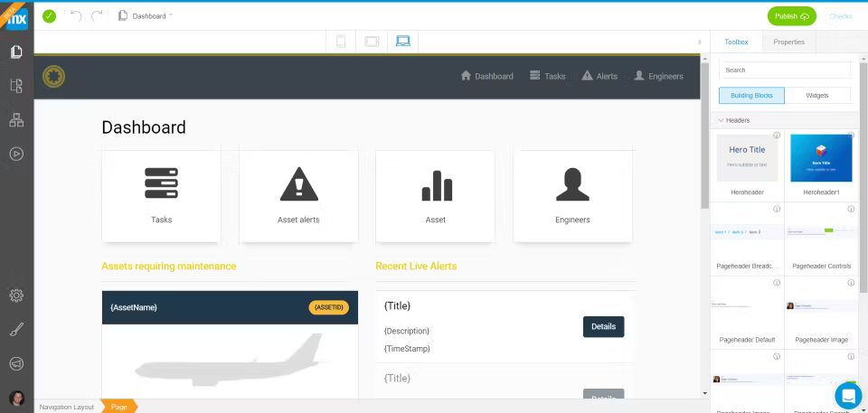The image size is (868, 413).
Task: Click the Dashboard nav link text
Action: click(x=494, y=77)
